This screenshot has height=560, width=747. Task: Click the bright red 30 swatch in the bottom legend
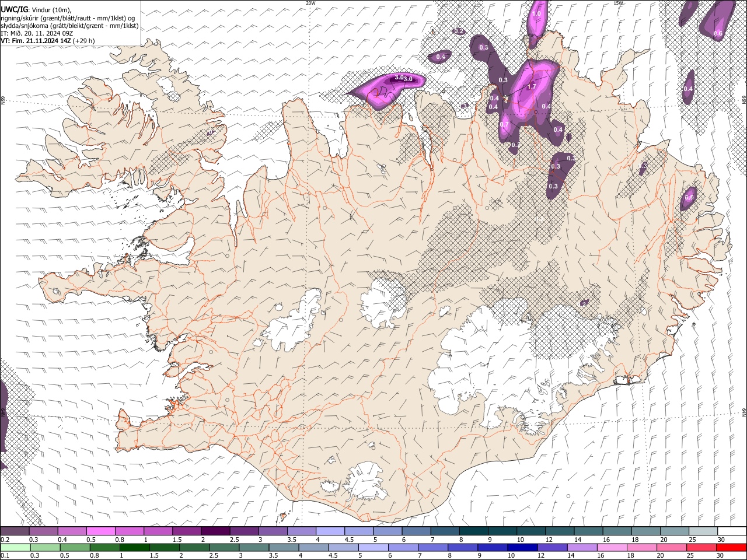[x=731, y=547]
